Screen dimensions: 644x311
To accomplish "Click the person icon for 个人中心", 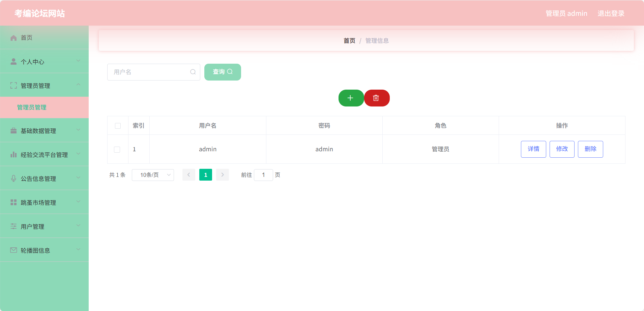I will (x=13, y=61).
